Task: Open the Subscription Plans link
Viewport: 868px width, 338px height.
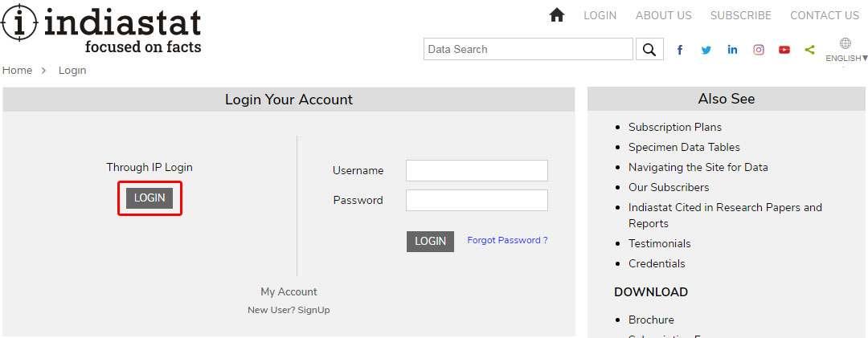Action: point(675,127)
